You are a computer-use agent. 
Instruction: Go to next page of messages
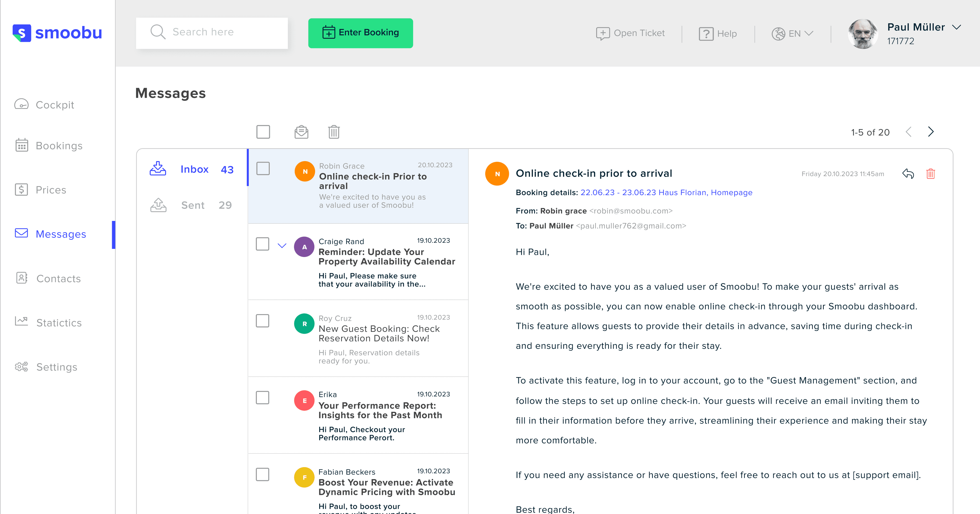tap(930, 132)
